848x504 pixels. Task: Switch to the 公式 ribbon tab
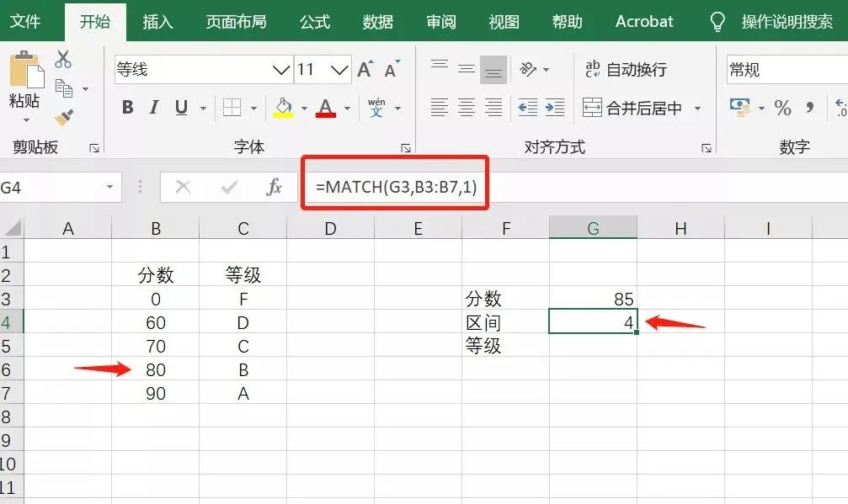point(313,22)
